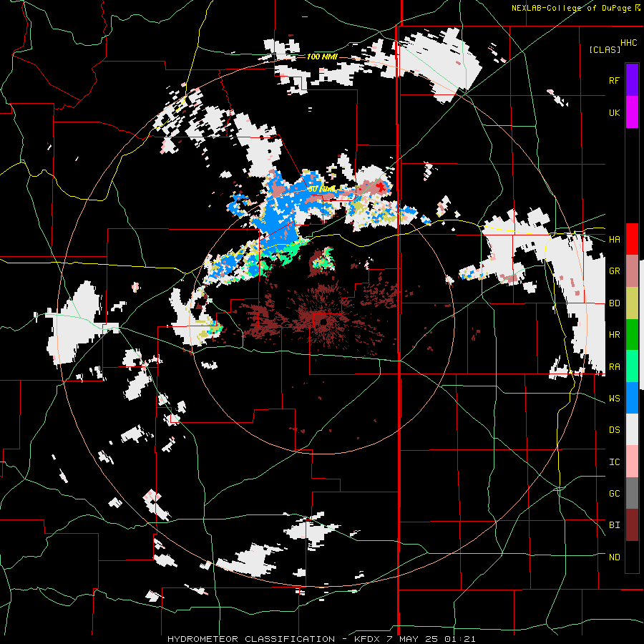Click the [CLAS] units label

605,49
